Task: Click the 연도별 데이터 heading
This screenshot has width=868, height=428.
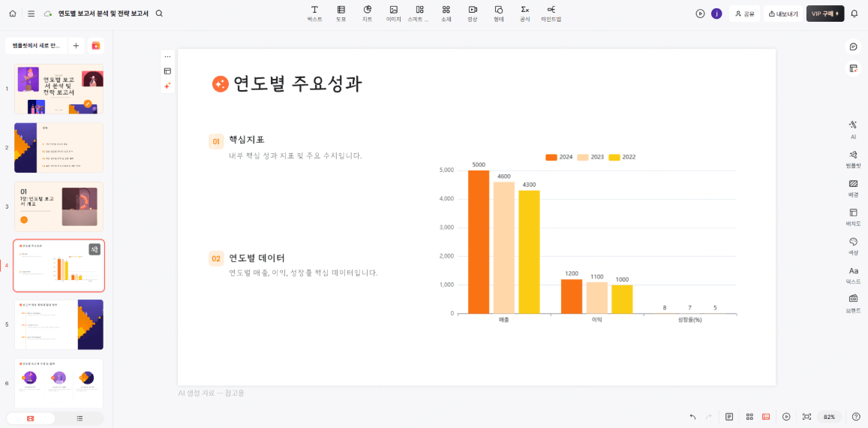Action: tap(257, 258)
